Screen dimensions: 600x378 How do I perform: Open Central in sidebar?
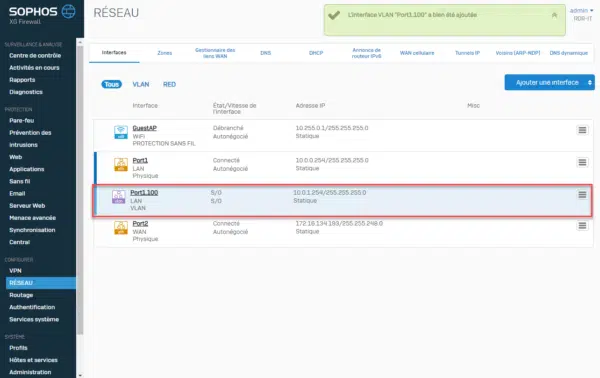pos(20,242)
